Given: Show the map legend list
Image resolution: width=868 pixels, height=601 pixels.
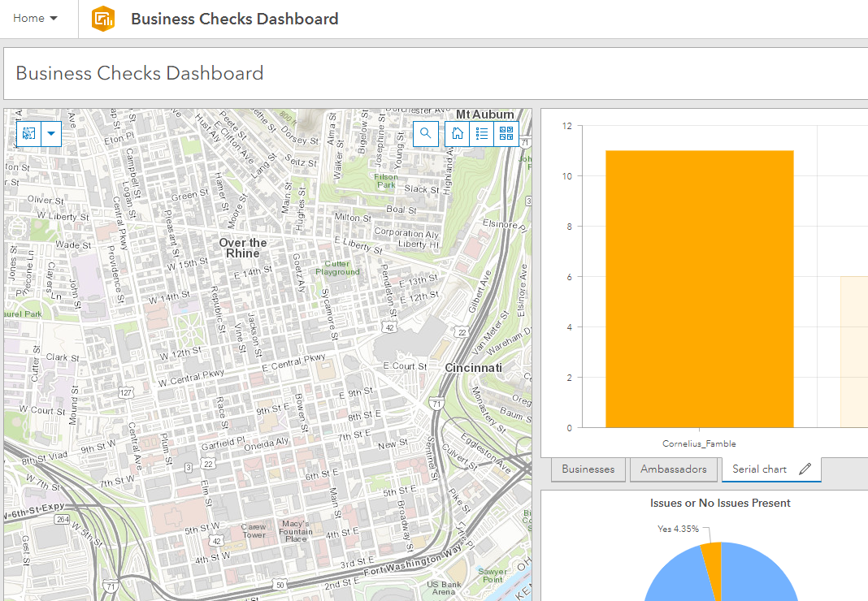Looking at the screenshot, I should (482, 133).
